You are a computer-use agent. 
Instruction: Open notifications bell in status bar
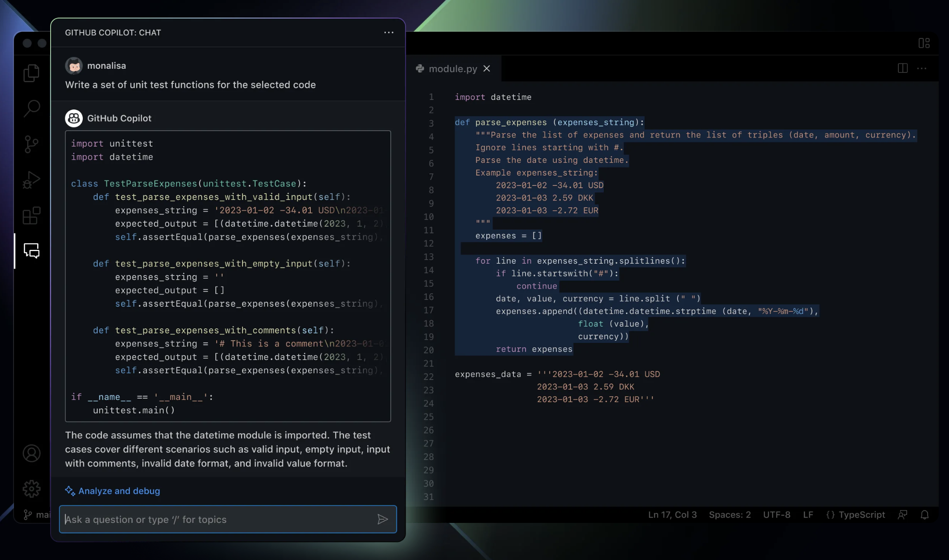[x=925, y=515]
